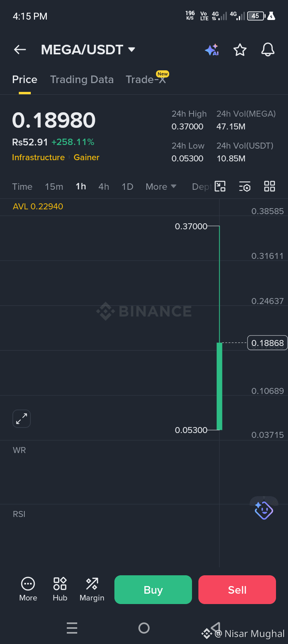Select the 15m chart interval
The width and height of the screenshot is (288, 644).
point(54,187)
